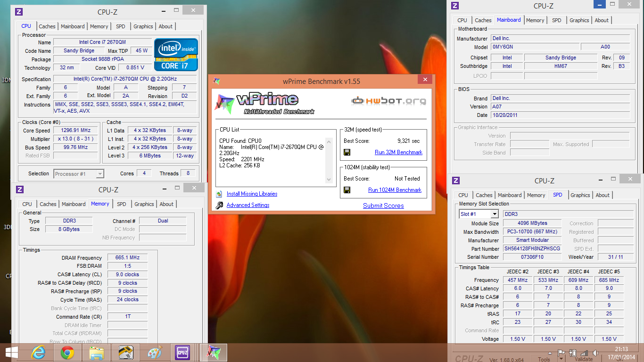This screenshot has height=362, width=644.
Task: Run the 1024M Benchmark
Action: coord(395,190)
